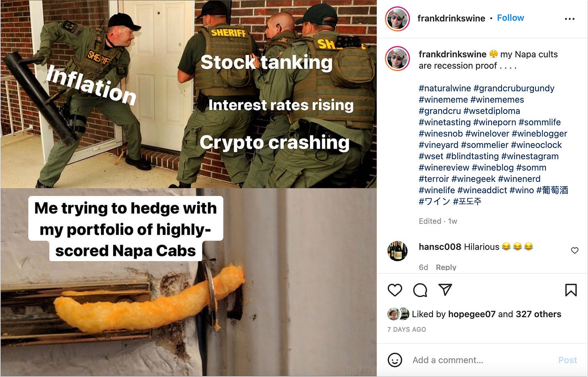
Task: Open comments via the speech bubble icon
Action: [x=420, y=290]
